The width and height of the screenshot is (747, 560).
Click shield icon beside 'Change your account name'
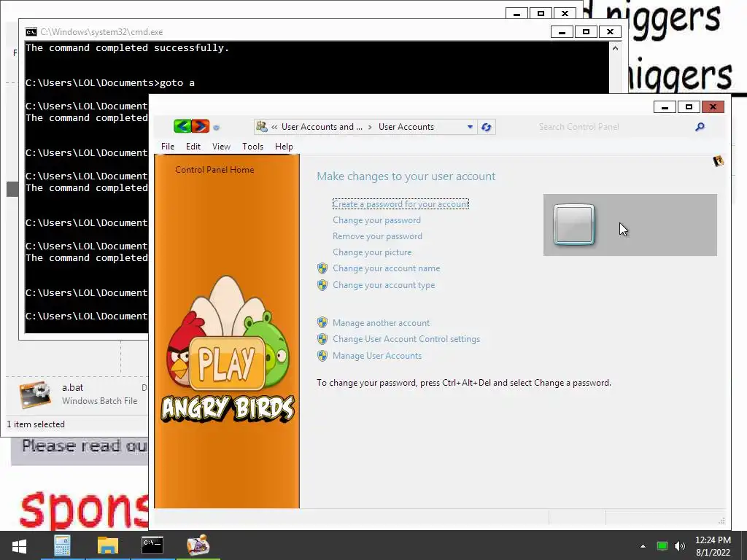[322, 268]
